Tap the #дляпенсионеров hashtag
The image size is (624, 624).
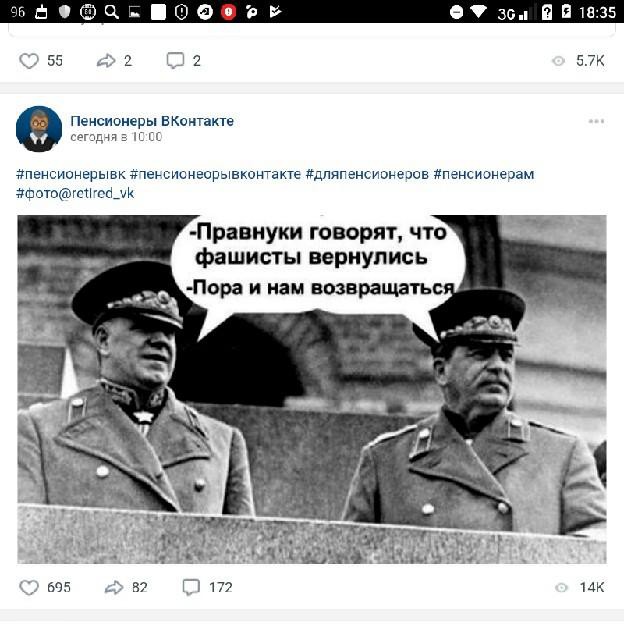367,174
